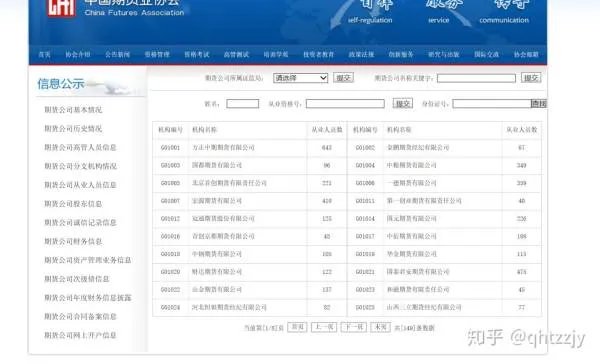Open 期货公司资产管理业务信息 in the sidebar
The height and width of the screenshot is (364, 600).
(x=88, y=260)
